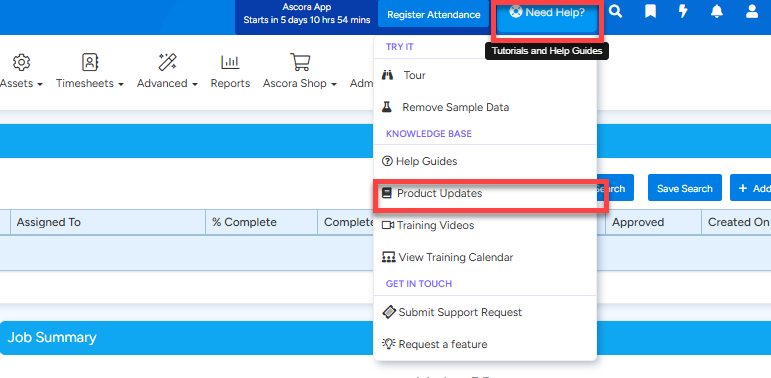This screenshot has width=771, height=378.
Task: Click the address book icon above Timesheets
Action: pyautogui.click(x=90, y=62)
